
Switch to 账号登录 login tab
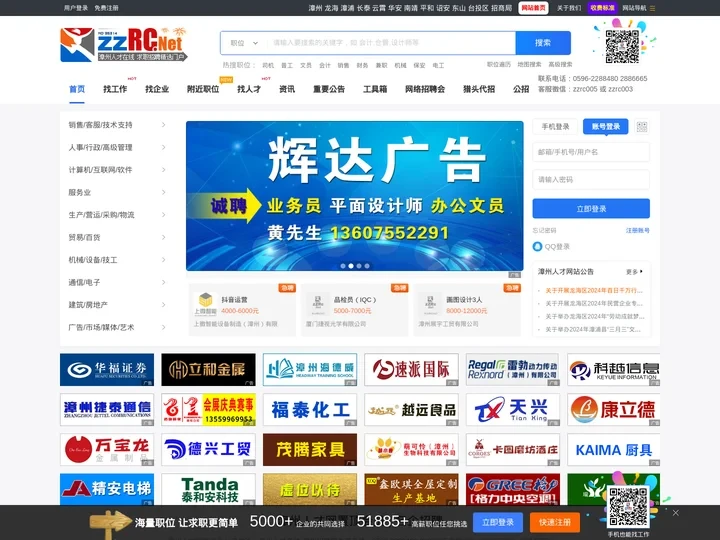point(606,127)
